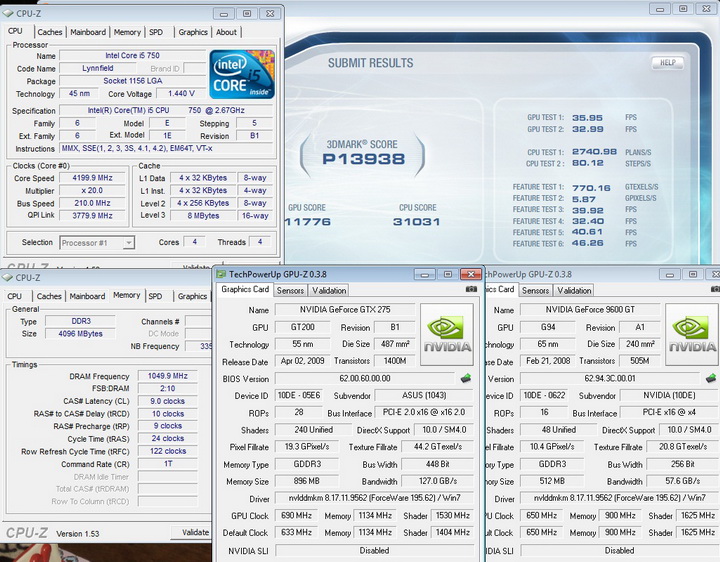
Task: Click the GTX 275 GPU Clock field 690 MHz
Action: tap(296, 516)
